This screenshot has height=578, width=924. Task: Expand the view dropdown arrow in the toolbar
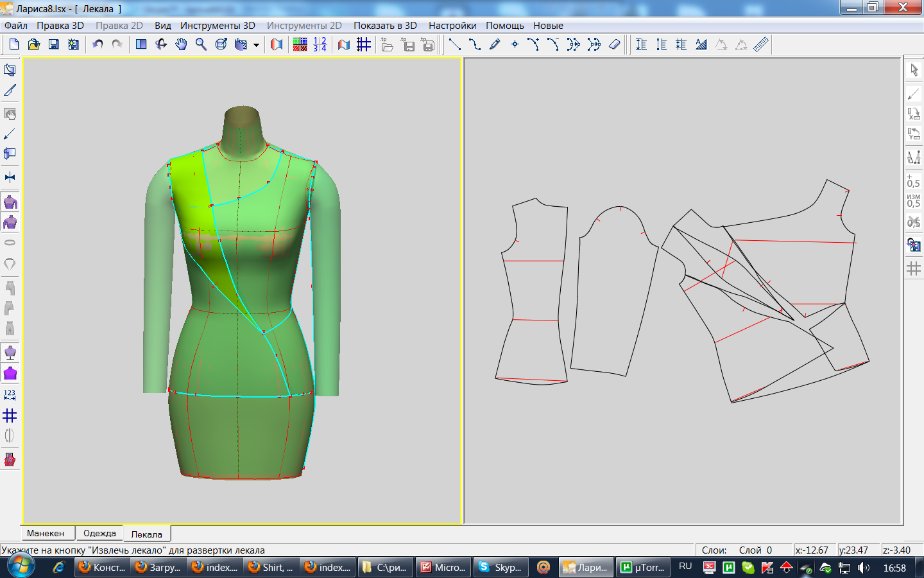click(x=256, y=45)
